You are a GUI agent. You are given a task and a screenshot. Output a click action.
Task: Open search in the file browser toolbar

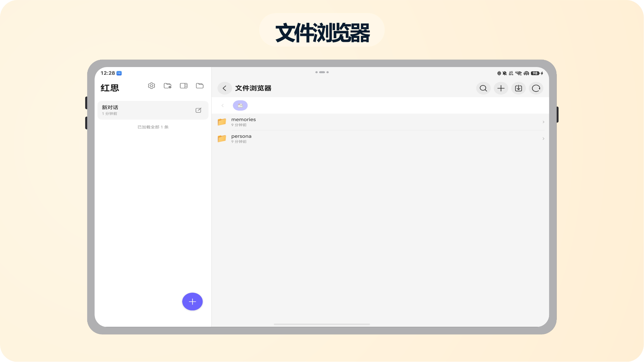pos(483,88)
